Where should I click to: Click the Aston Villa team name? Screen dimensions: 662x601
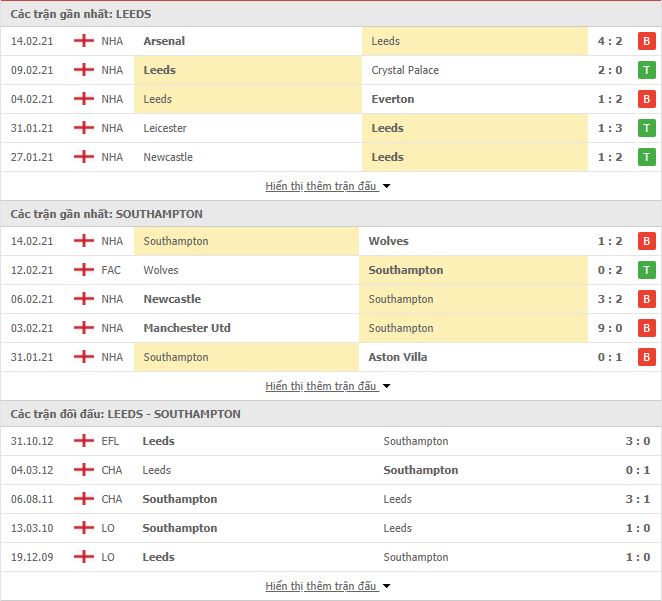(398, 357)
